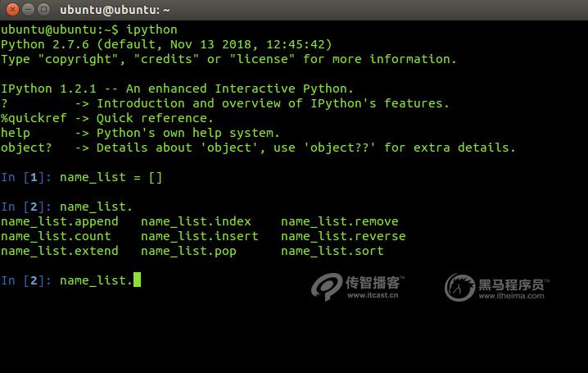Pick name_list.extend in the completion list
588x373 pixels.
click(60, 251)
